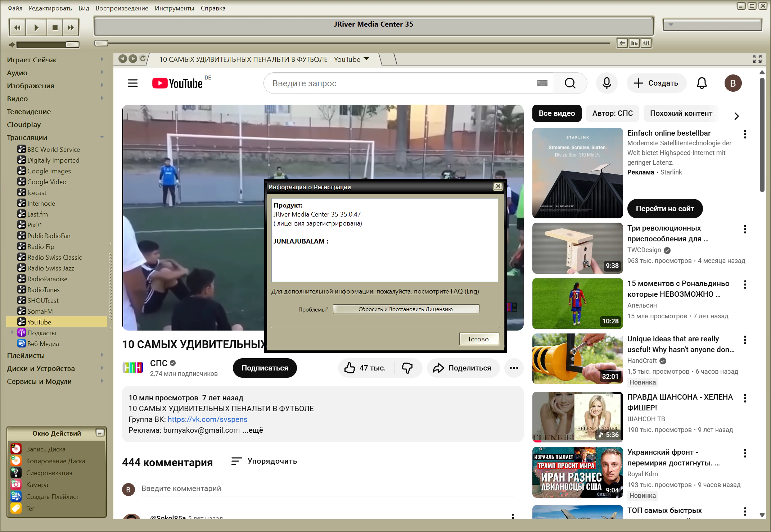This screenshot has height=532, width=771.
Task: Expand the Подкасты tree node
Action: (x=13, y=332)
